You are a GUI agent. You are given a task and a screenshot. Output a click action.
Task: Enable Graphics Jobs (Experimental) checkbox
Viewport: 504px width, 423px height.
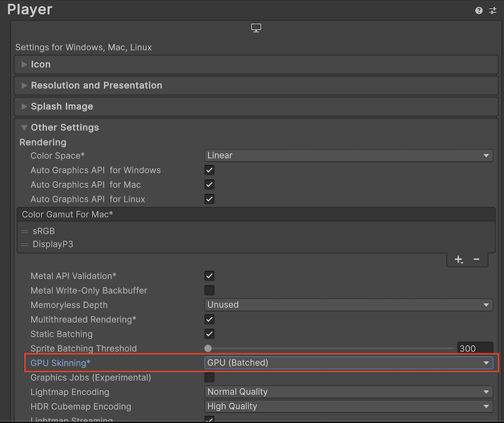click(x=210, y=378)
